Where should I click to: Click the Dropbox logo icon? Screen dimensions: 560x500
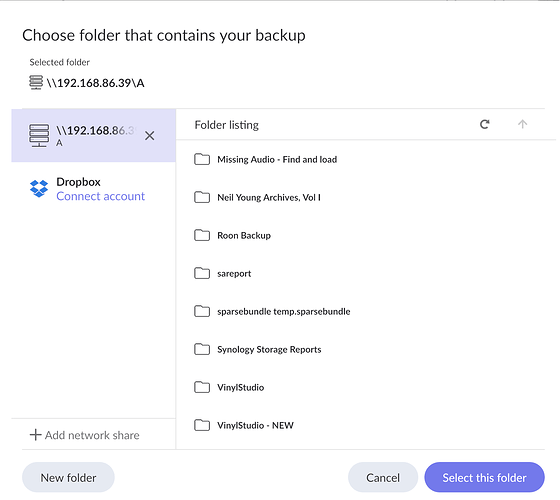39,188
